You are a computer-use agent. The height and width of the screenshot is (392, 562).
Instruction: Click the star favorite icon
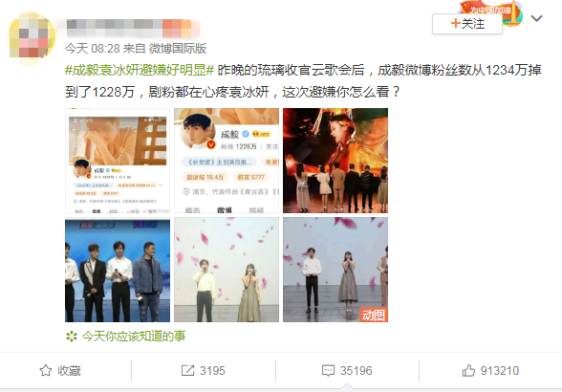pos(46,370)
